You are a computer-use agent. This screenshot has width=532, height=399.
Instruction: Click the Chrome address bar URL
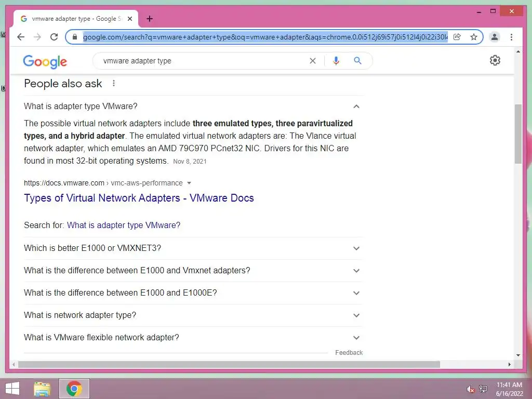tap(265, 37)
